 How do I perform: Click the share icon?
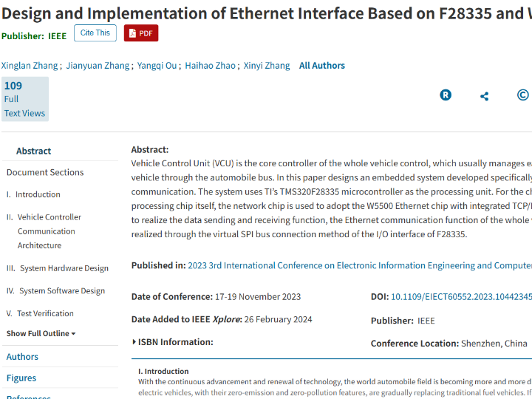coord(484,96)
